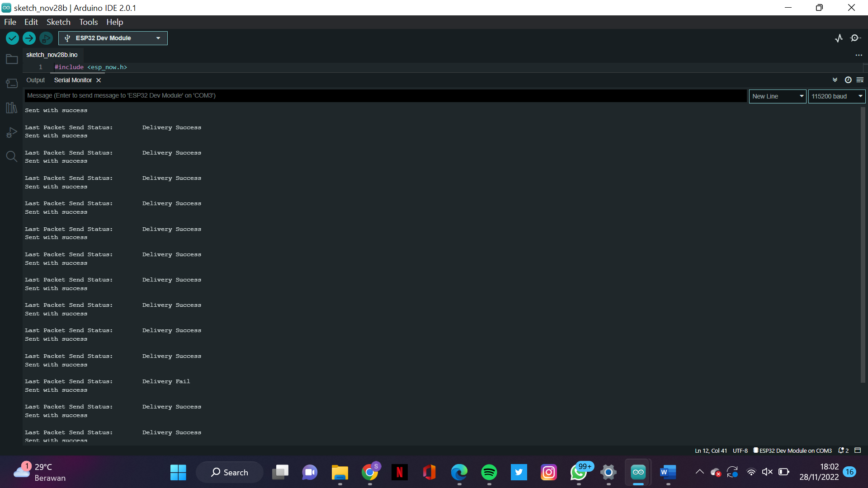This screenshot has height=488, width=868.
Task: Open the Help menu
Action: (114, 22)
